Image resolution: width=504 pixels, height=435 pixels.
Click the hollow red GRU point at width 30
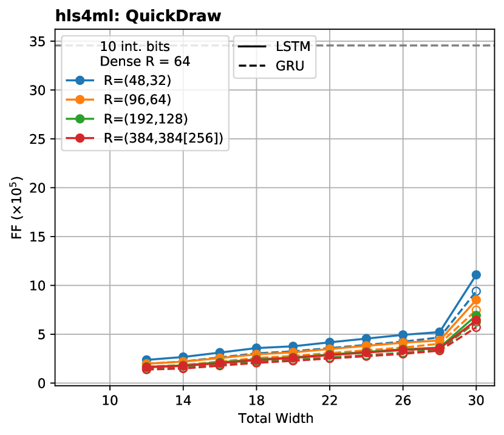pos(476,328)
